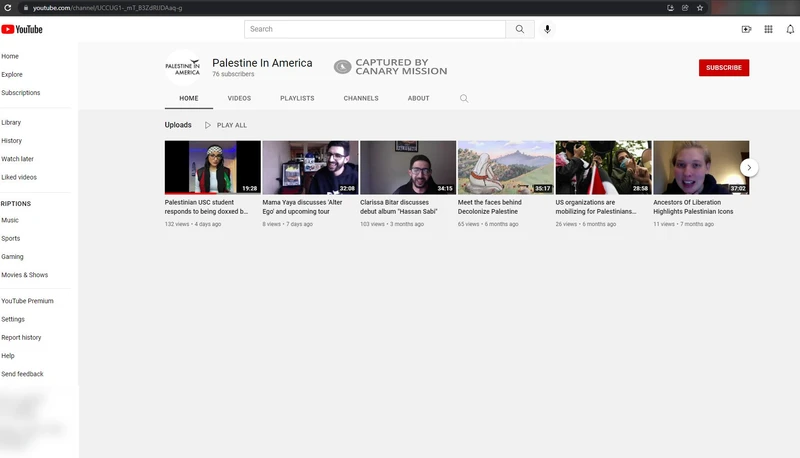The height and width of the screenshot is (458, 800).
Task: Click the magnifier search button
Action: pyautogui.click(x=519, y=29)
